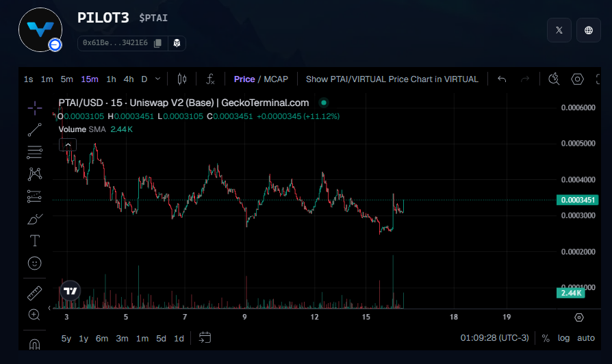Select the 1m timeframe in top bar

point(47,79)
